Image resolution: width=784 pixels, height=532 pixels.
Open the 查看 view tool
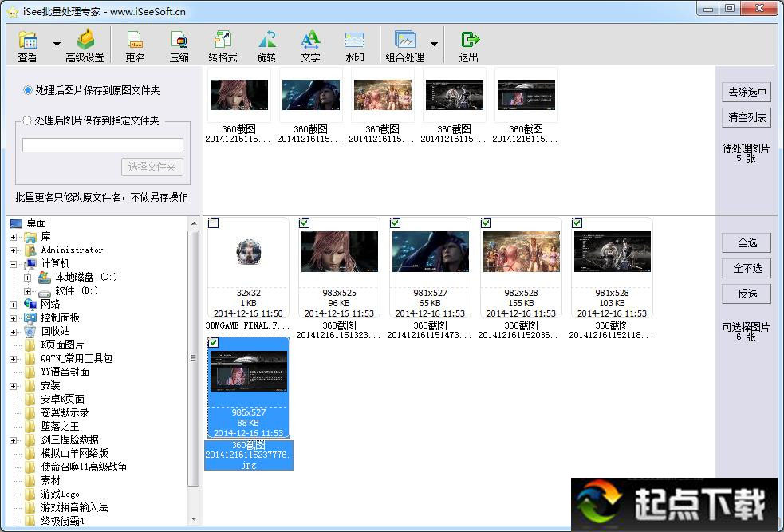(27, 46)
